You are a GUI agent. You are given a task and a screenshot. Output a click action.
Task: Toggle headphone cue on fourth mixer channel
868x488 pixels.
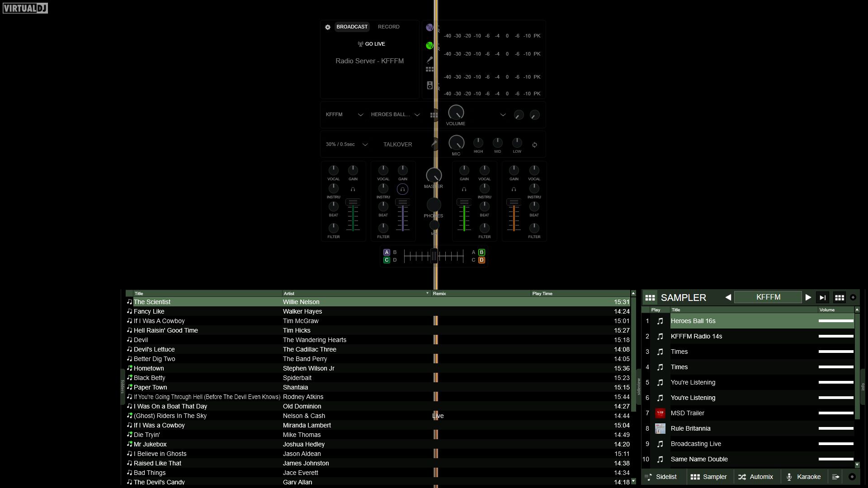pyautogui.click(x=514, y=189)
